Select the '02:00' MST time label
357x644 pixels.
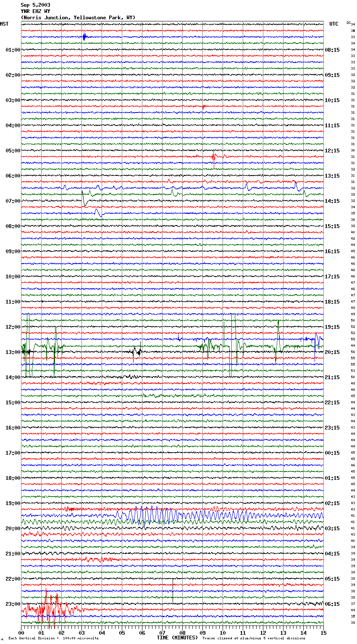(x=13, y=75)
